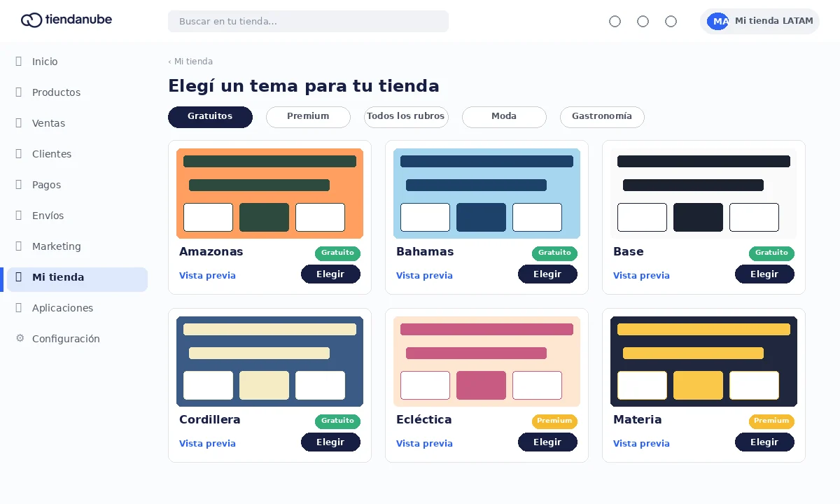Open Amazonas theme thumbnail
This screenshot has height=504, width=840.
(269, 193)
